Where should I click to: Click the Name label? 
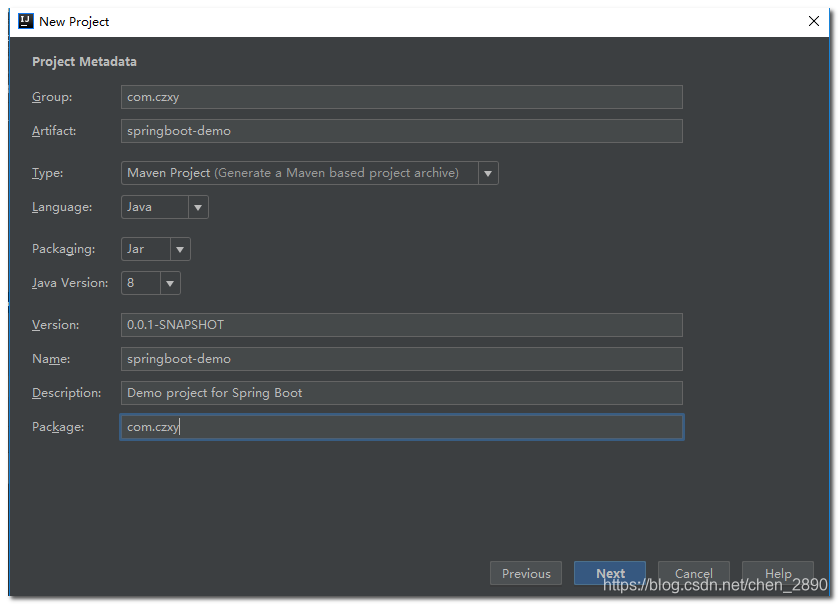click(51, 359)
